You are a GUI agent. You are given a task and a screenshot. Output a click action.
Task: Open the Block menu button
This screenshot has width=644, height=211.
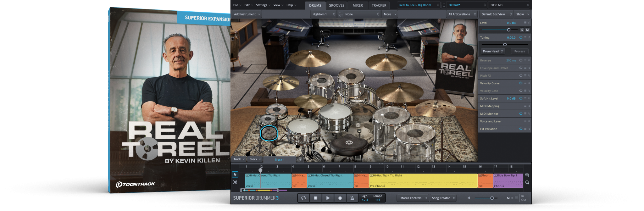pyautogui.click(x=255, y=159)
